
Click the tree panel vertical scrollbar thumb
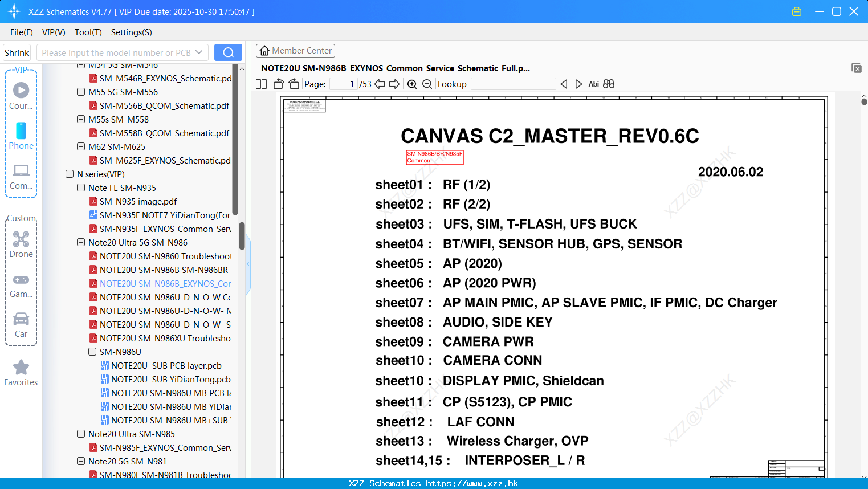pyautogui.click(x=242, y=236)
